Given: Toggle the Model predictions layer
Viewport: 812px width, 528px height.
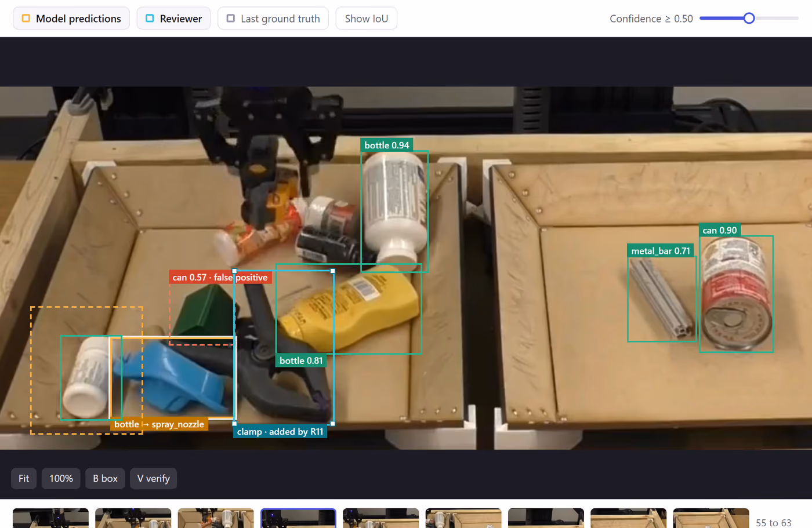Looking at the screenshot, I should tap(71, 19).
